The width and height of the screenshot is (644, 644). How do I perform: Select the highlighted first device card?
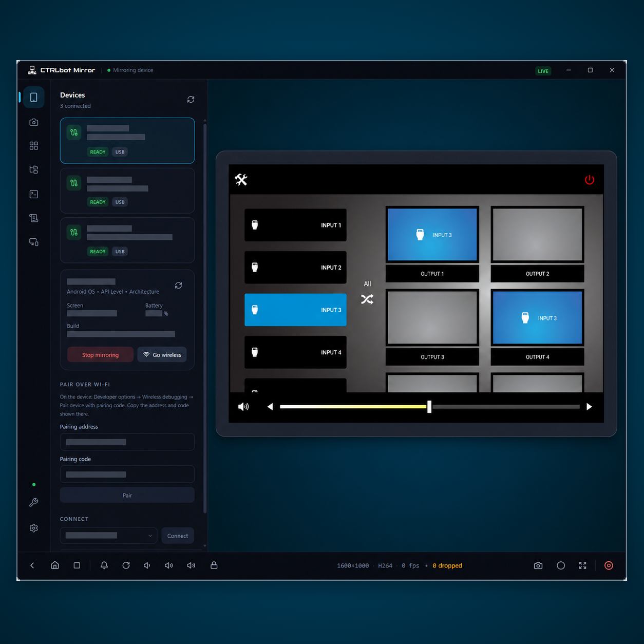[127, 141]
